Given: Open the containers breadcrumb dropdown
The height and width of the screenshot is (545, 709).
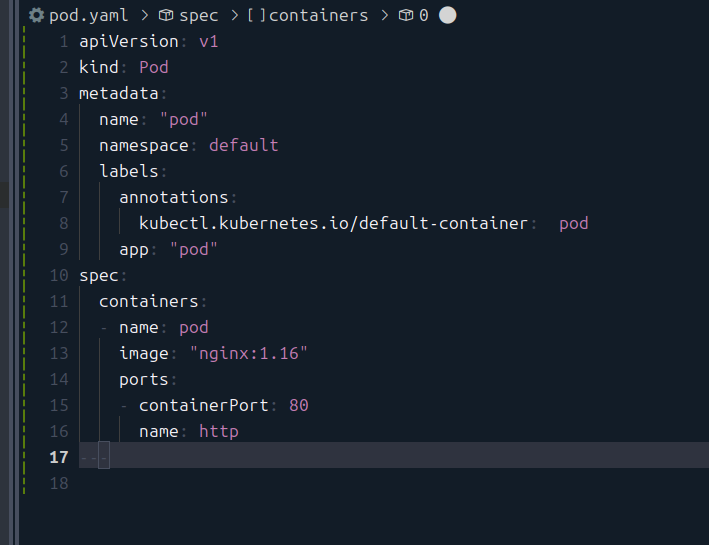Looking at the screenshot, I should pyautogui.click(x=318, y=16).
